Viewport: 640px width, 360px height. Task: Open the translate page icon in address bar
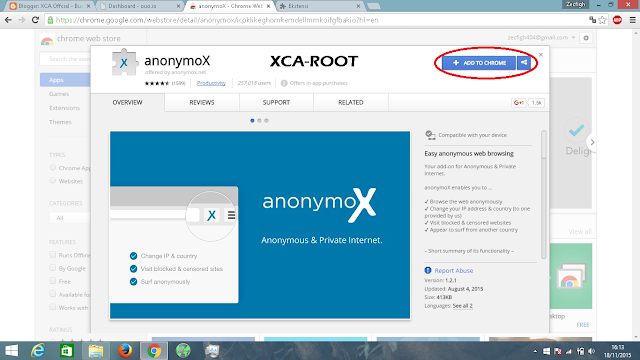(x=592, y=20)
